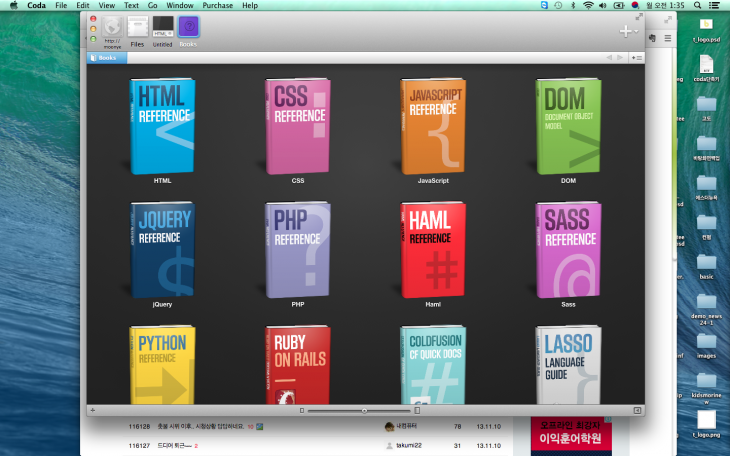Open the Files tab thumbnail
Viewport: 730px width, 456px height.
[137, 27]
